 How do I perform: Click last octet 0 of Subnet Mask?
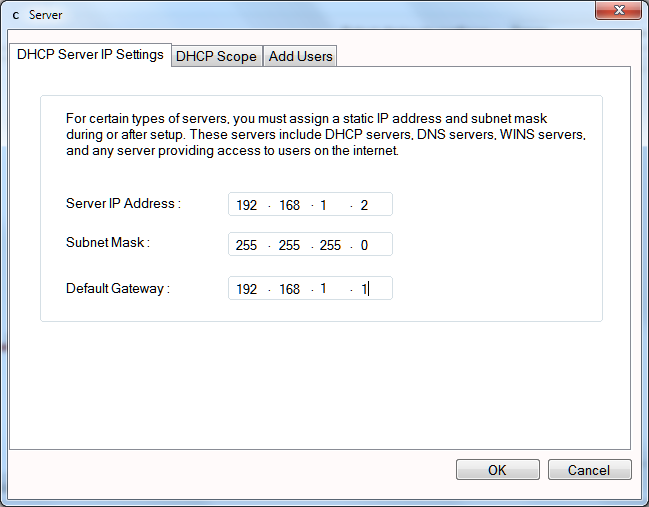364,245
